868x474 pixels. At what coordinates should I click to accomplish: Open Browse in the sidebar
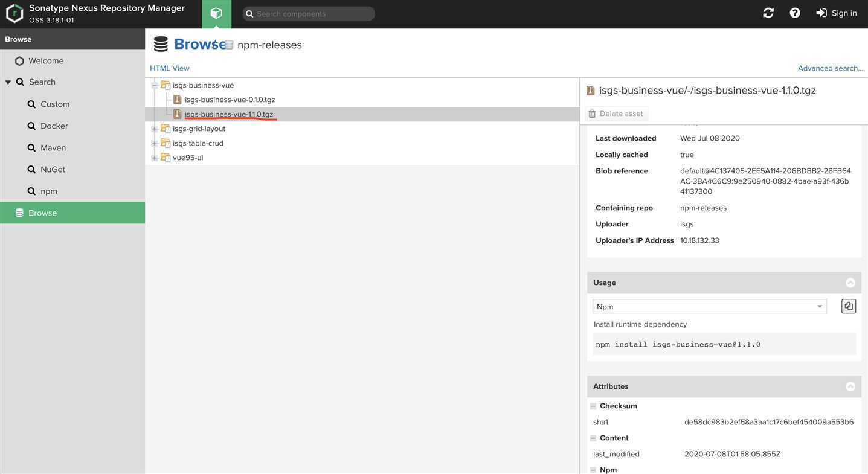[x=72, y=213]
